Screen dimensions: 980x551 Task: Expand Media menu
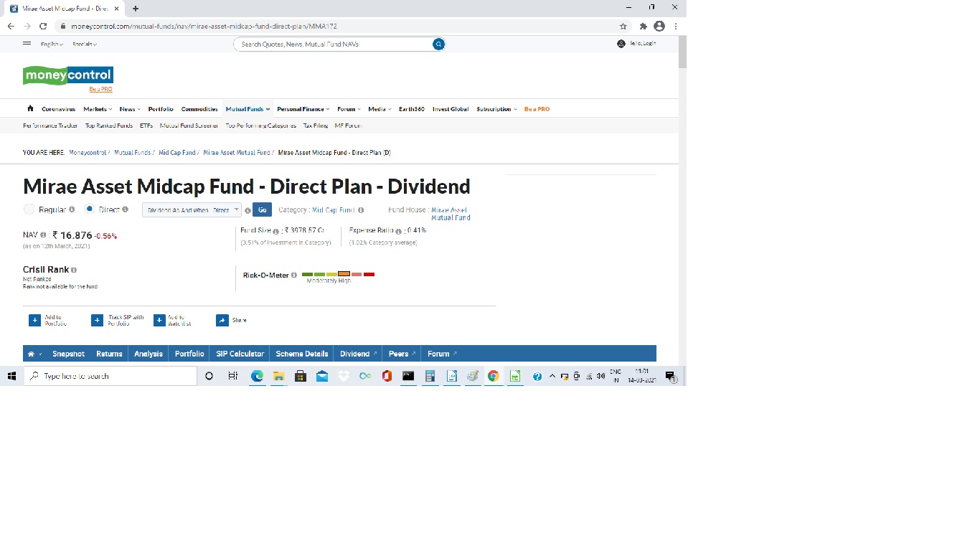[380, 109]
